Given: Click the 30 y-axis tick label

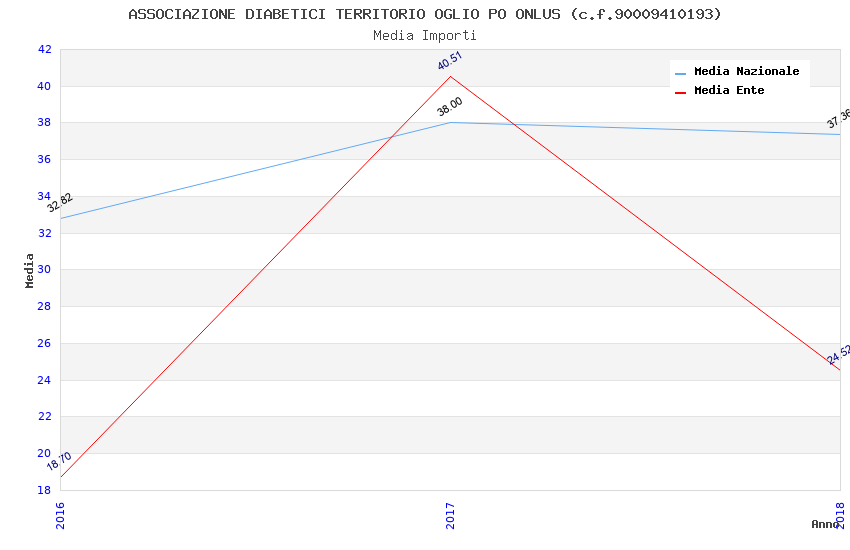Looking at the screenshot, I should click(44, 269).
